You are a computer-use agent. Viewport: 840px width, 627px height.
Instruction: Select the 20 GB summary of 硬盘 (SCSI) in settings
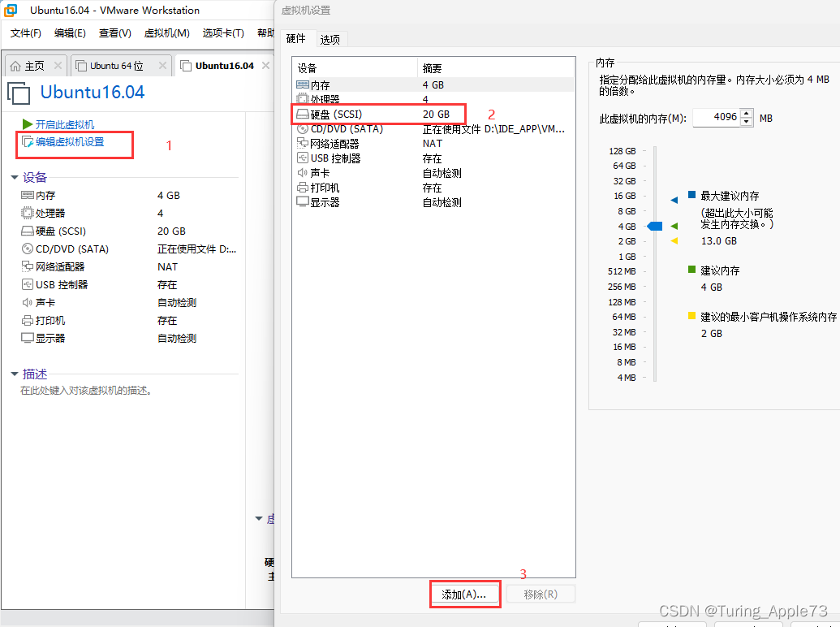click(436, 115)
